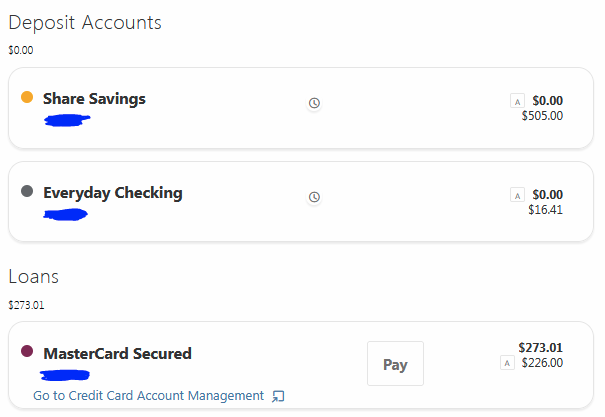Click the Deposit Accounts section heading

[x=85, y=23]
